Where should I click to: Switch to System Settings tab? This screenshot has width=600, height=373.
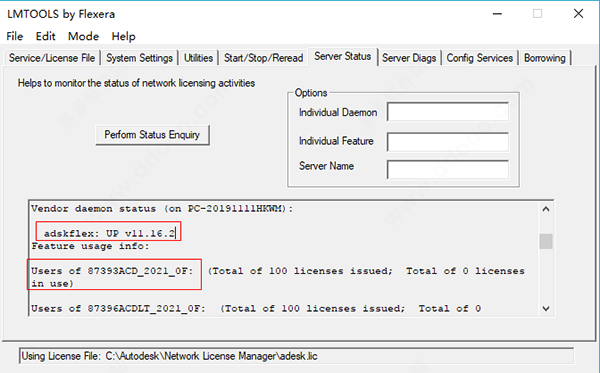139,58
